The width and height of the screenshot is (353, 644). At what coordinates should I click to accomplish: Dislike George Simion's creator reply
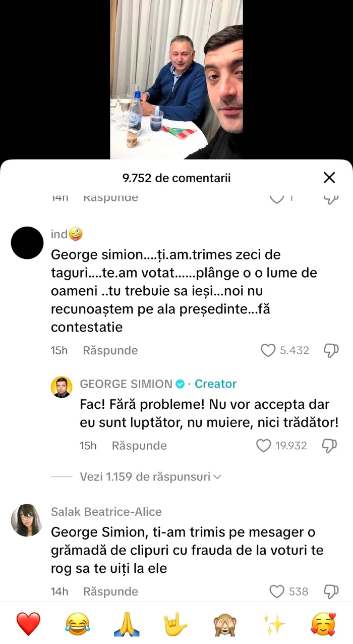pyautogui.click(x=330, y=446)
